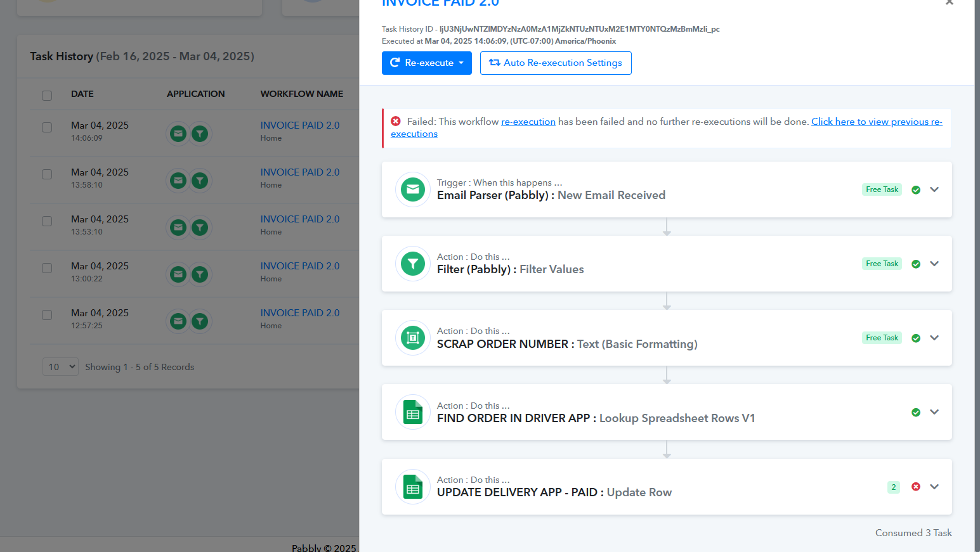
Task: Click the filter app icon in the 14:06:09 row
Action: tap(200, 134)
